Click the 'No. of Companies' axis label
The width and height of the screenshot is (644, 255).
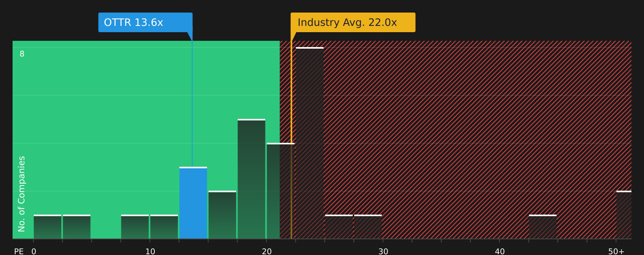point(22,194)
